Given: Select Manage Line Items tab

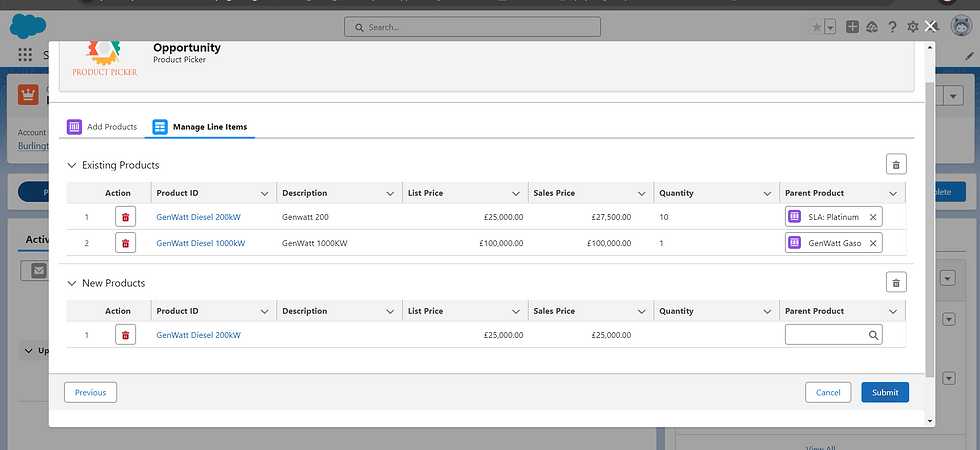Looking at the screenshot, I should tap(200, 127).
